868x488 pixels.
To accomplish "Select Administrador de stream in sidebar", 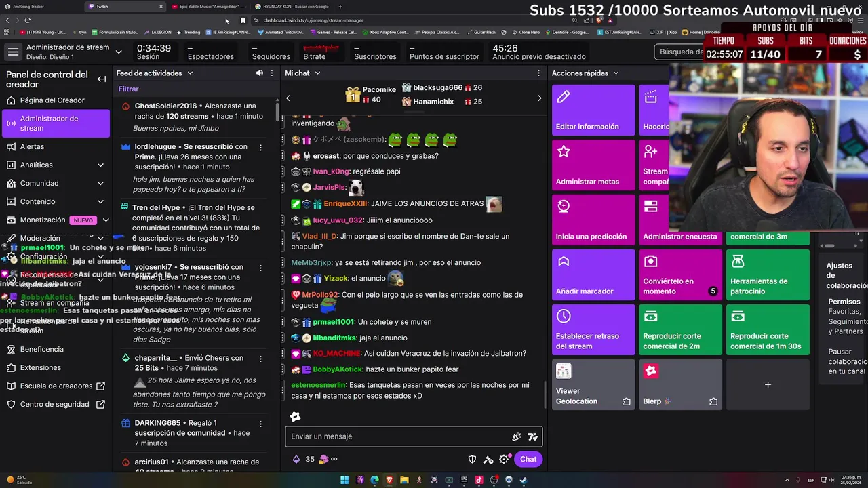I will tap(56, 123).
